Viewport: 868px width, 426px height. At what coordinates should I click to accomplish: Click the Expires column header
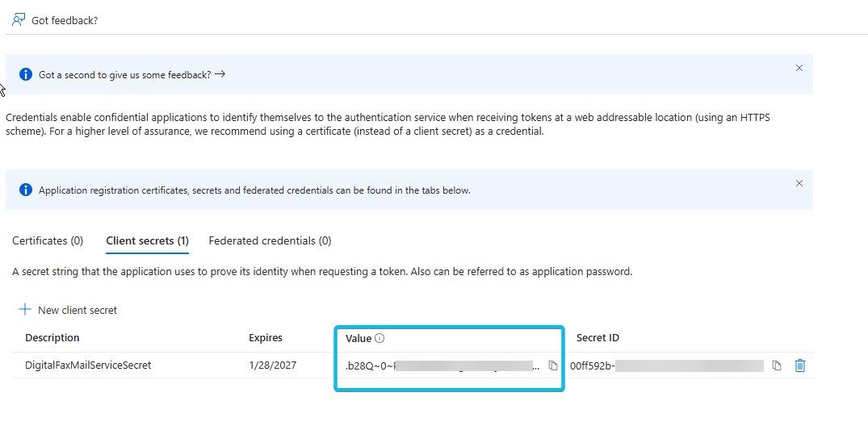click(x=266, y=338)
